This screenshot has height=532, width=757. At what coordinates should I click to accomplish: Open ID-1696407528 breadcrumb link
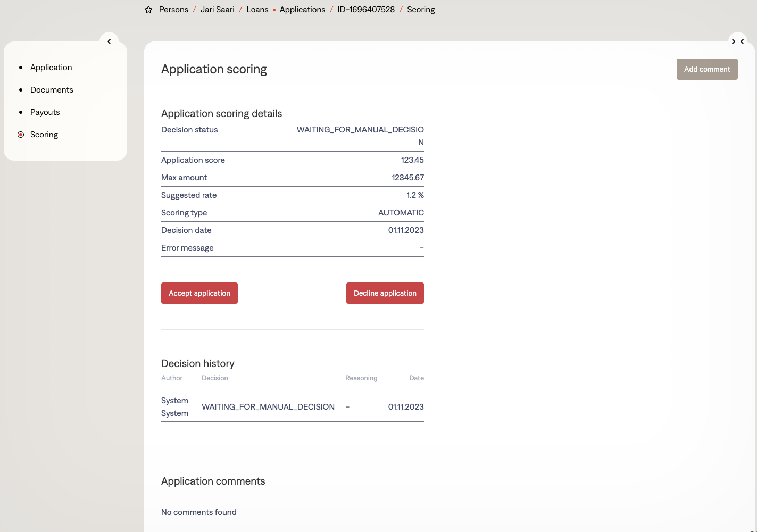coord(366,10)
